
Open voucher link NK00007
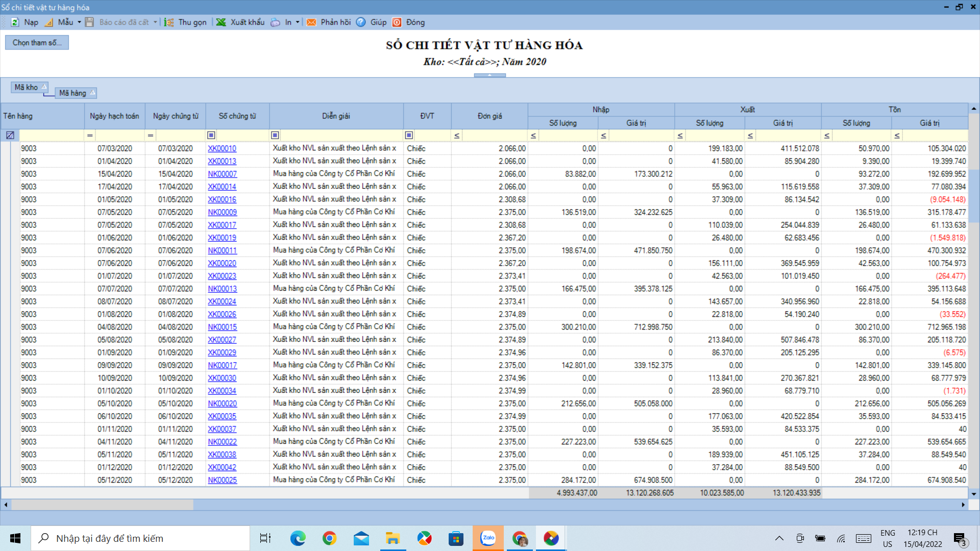[222, 174]
